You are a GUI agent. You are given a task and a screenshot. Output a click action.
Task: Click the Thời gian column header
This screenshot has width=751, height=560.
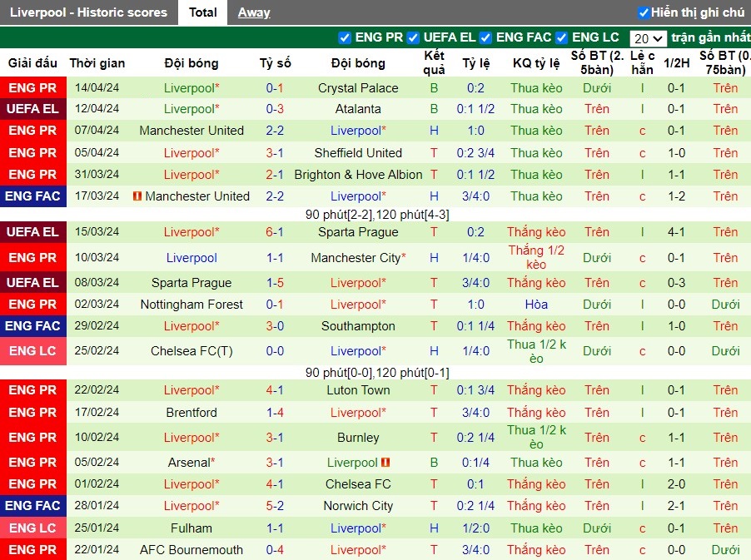click(97, 63)
